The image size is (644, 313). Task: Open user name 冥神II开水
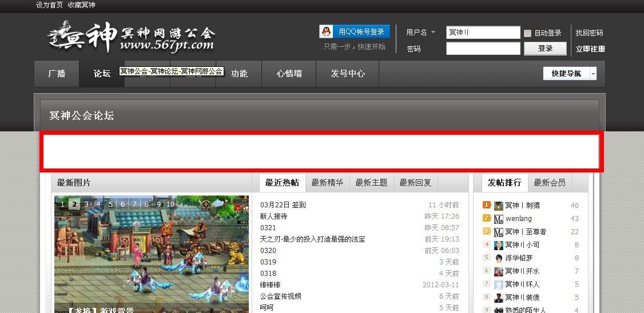[x=522, y=271]
